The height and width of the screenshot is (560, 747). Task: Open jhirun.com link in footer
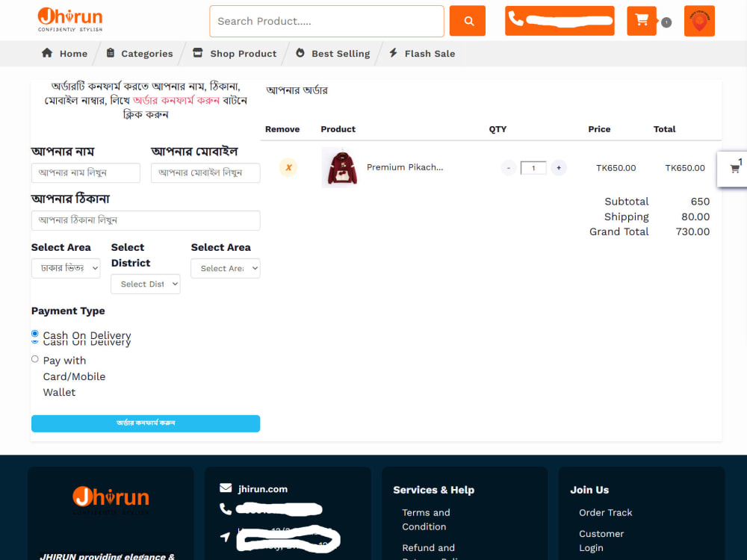click(x=263, y=489)
